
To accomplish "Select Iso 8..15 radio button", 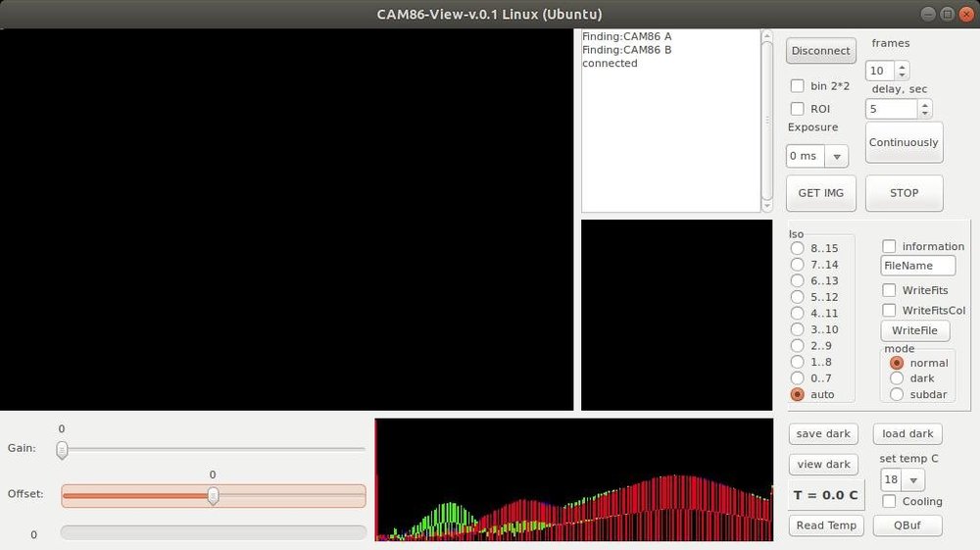I will (x=797, y=248).
